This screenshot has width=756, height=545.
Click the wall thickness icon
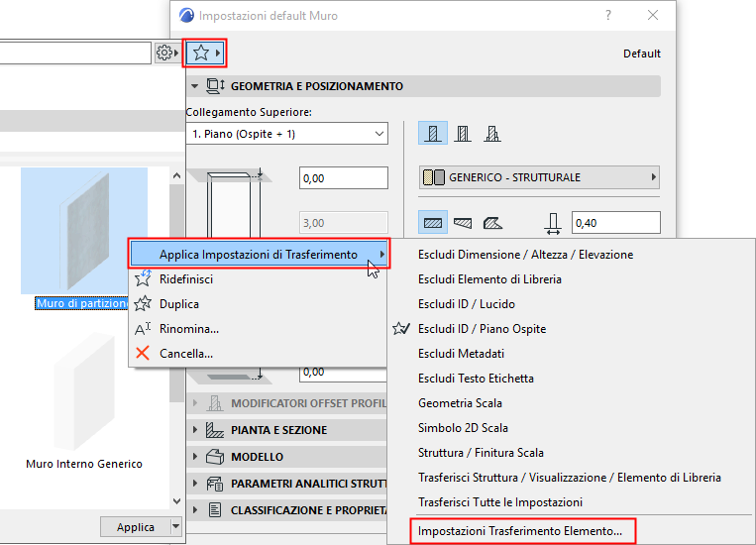[553, 223]
